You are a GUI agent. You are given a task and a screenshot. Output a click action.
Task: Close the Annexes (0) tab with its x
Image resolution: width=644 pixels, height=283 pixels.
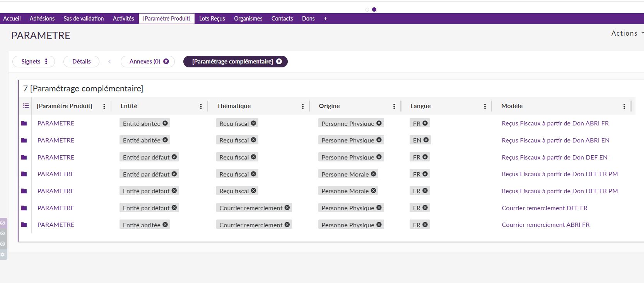tap(166, 62)
